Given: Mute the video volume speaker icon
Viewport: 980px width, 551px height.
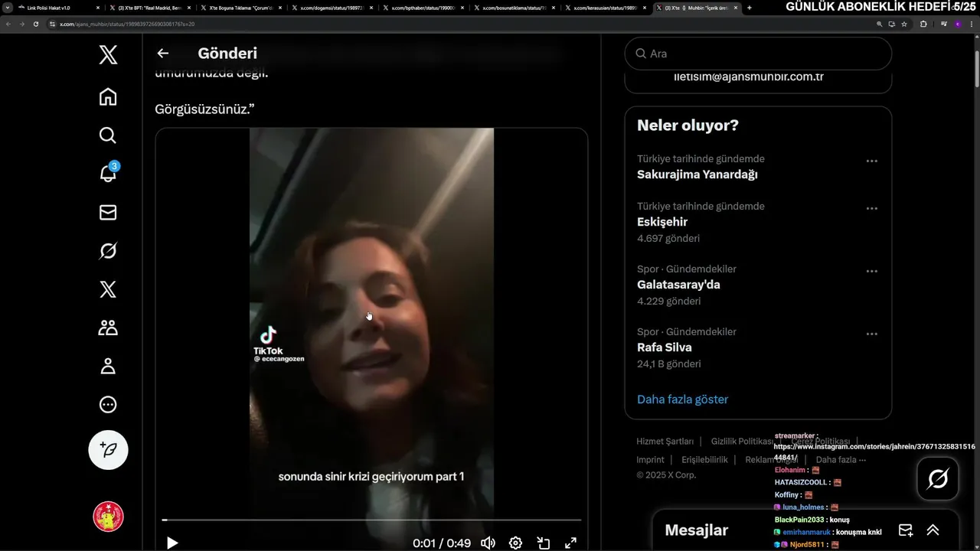Looking at the screenshot, I should click(488, 543).
